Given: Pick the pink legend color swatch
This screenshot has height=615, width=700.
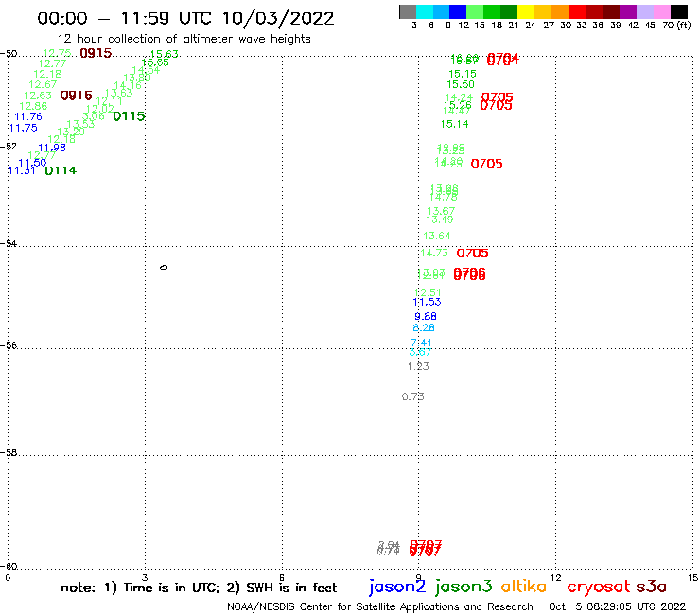Looking at the screenshot, I should (x=661, y=11).
